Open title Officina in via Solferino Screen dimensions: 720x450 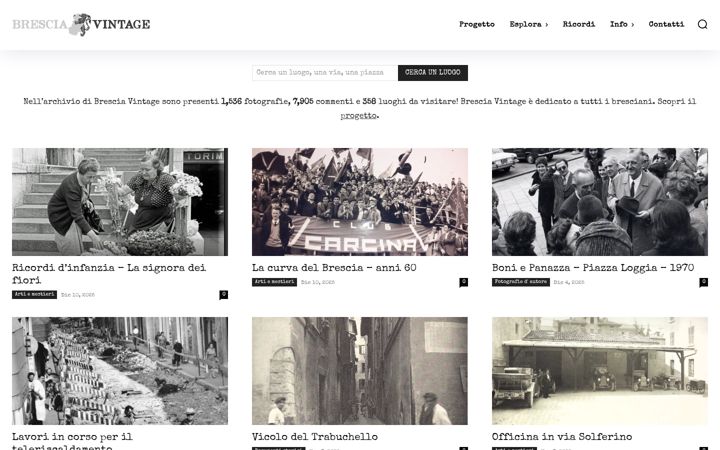tap(562, 437)
